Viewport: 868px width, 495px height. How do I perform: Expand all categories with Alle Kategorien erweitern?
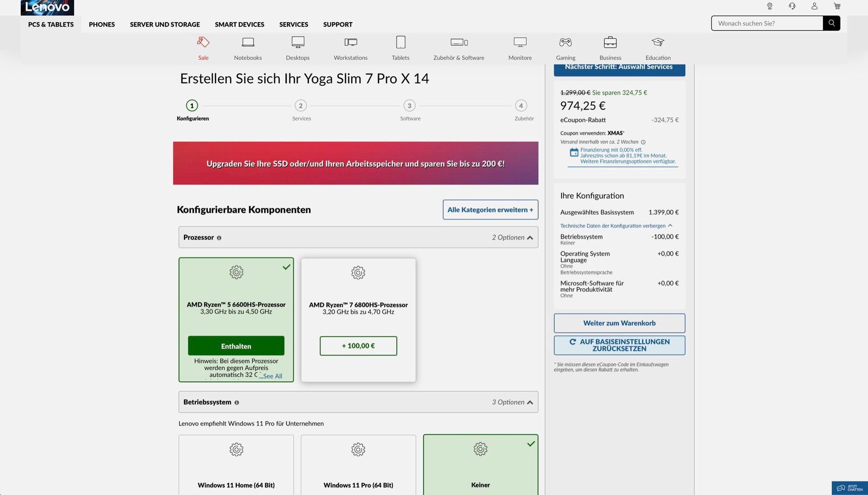tap(490, 209)
